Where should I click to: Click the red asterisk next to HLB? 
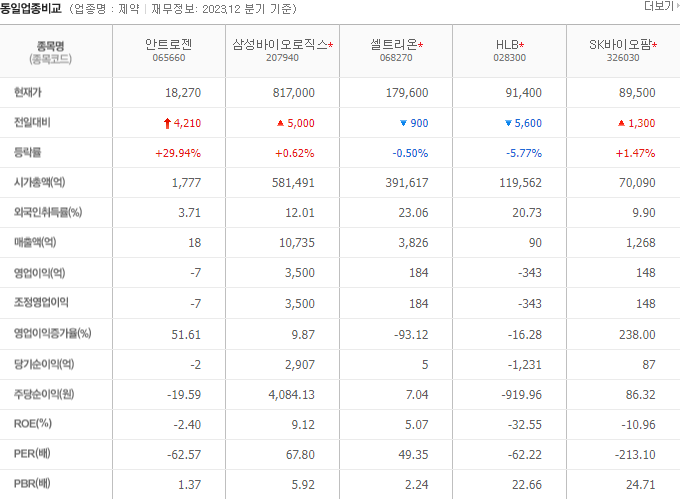coord(522,45)
